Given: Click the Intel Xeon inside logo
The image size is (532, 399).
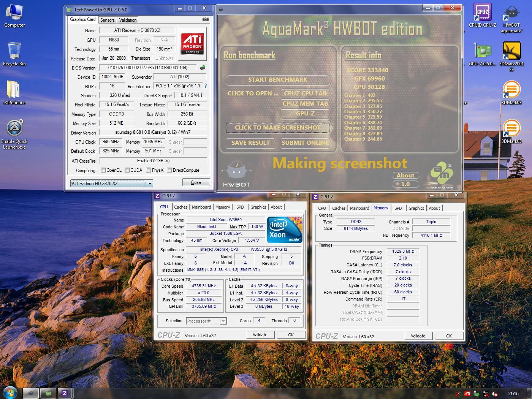Looking at the screenshot, I should [x=285, y=230].
